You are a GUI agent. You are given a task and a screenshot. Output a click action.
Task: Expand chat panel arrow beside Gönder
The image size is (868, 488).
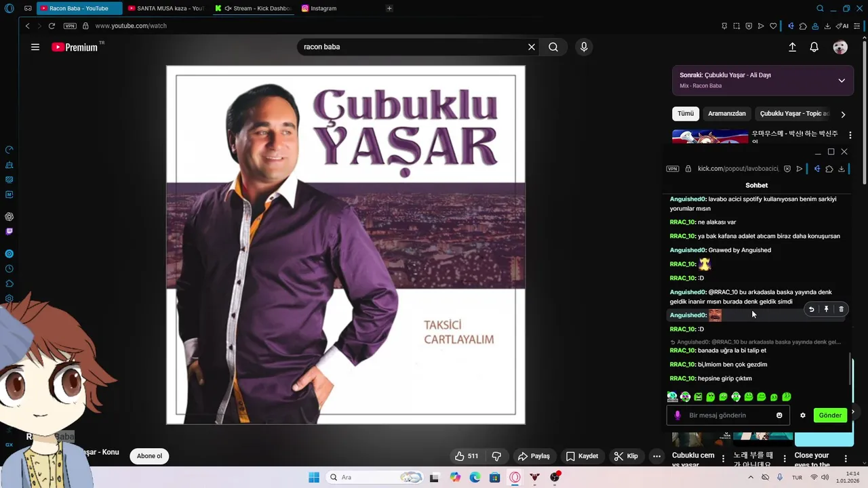854,411
